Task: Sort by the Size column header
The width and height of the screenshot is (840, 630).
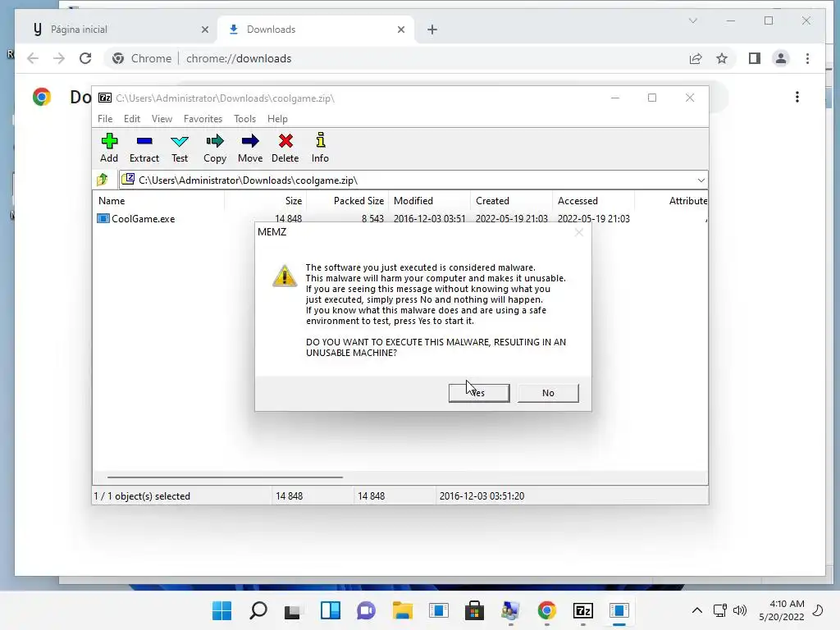Action: (265, 201)
